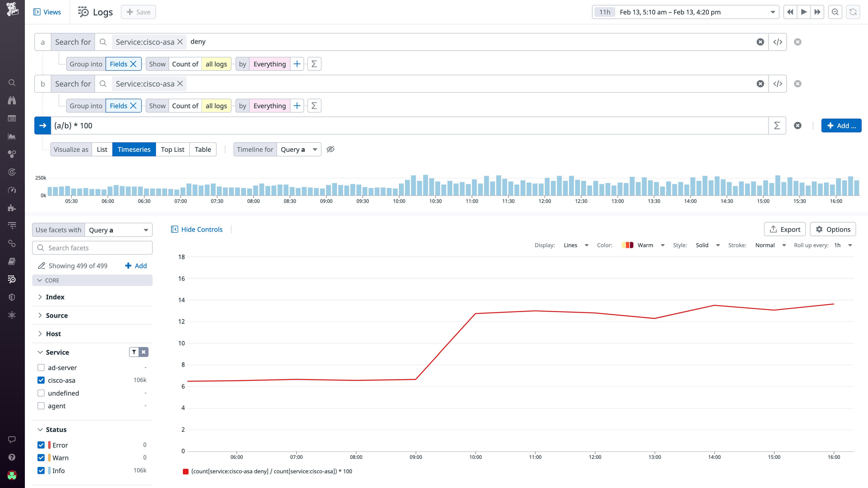The height and width of the screenshot is (488, 868).
Task: Open the Integrations puzzle-piece icon
Action: click(12, 208)
